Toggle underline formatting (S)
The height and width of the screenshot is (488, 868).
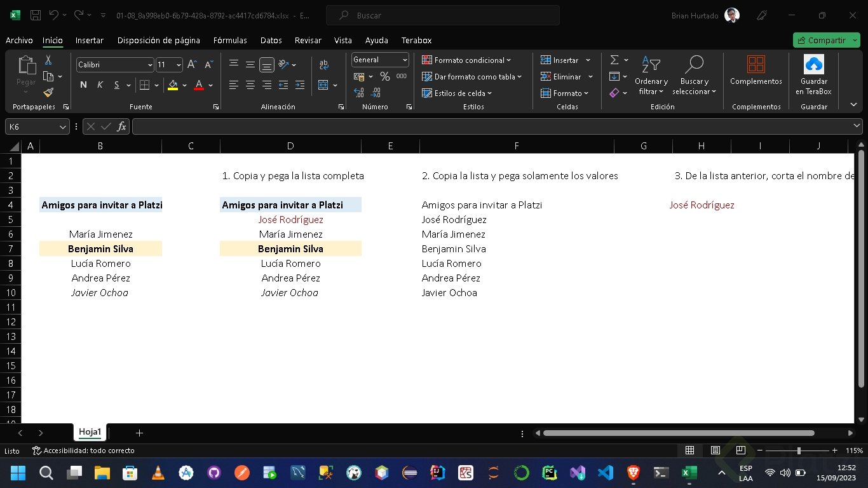117,85
